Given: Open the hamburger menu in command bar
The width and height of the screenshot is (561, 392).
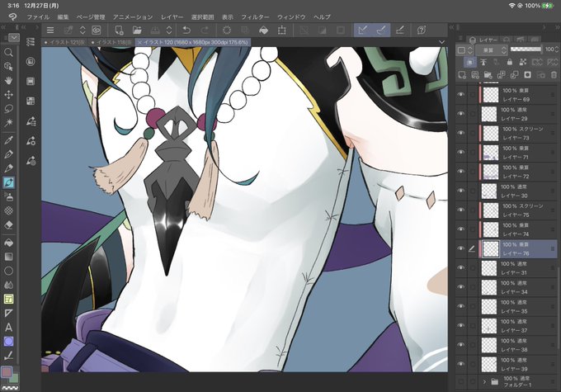Looking at the screenshot, I should tap(50, 30).
